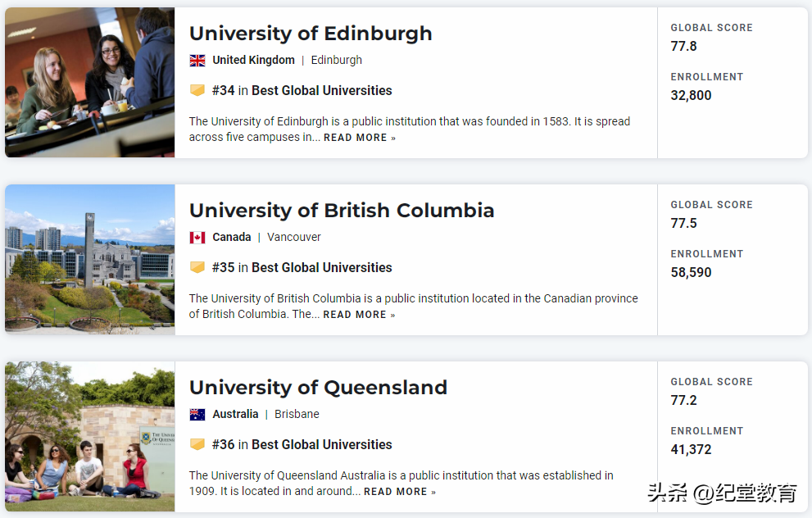Expand READ MORE for University of Edinburgh
The height and width of the screenshot is (518, 812).
359,138
